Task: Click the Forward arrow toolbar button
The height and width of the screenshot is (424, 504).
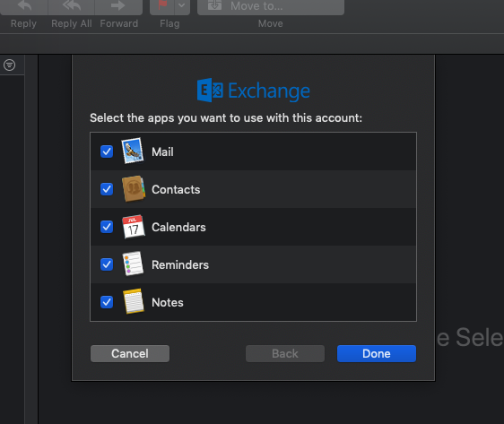Action: click(118, 7)
